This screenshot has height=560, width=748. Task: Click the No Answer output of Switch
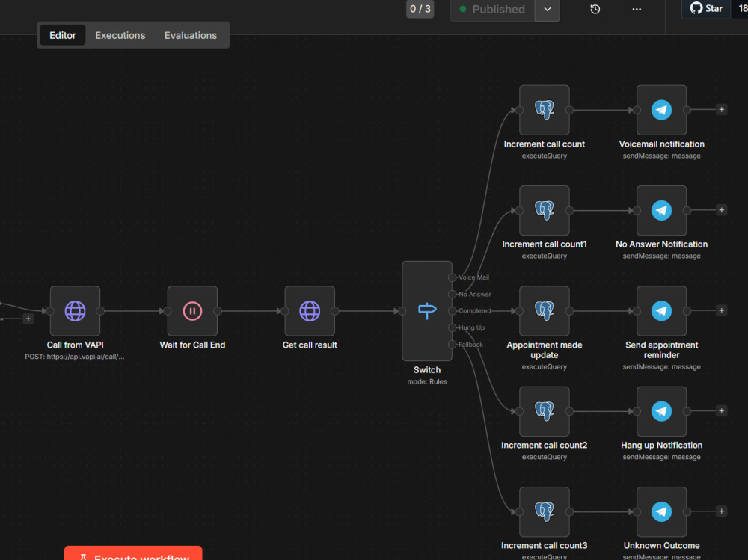(x=452, y=295)
